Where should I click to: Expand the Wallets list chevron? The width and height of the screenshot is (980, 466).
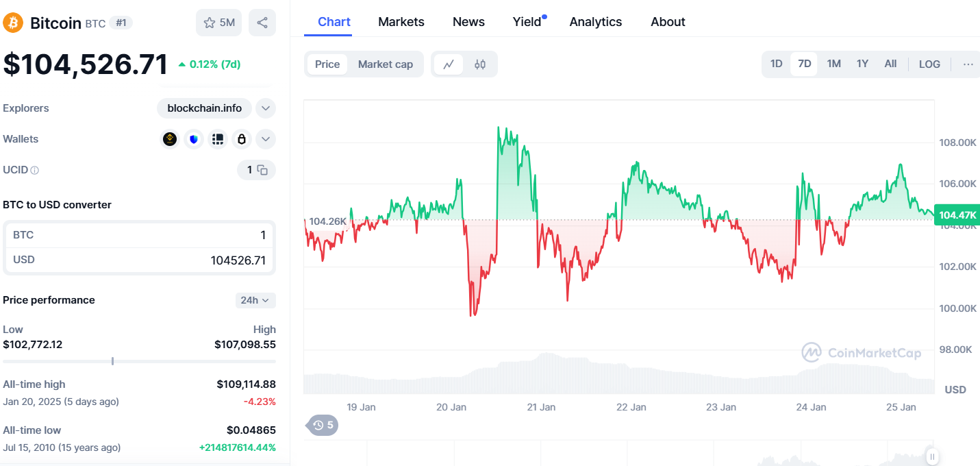pos(266,139)
